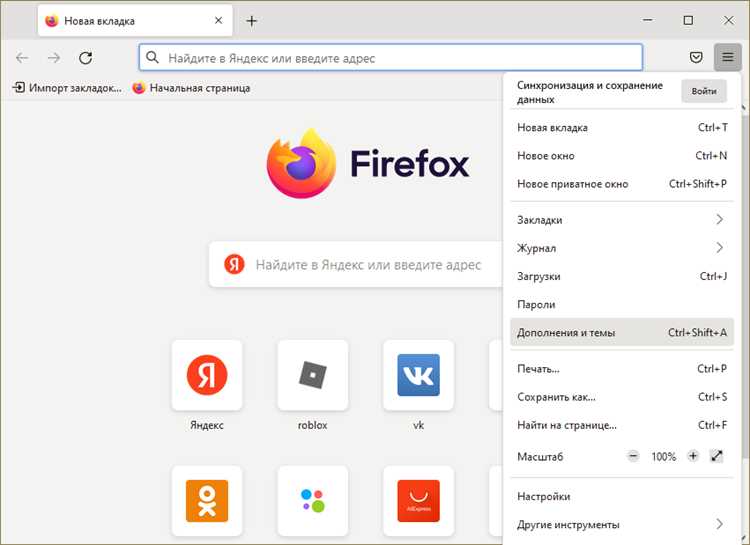The image size is (750, 545).
Task: Open Начальная страница bookmark
Action: point(191,88)
